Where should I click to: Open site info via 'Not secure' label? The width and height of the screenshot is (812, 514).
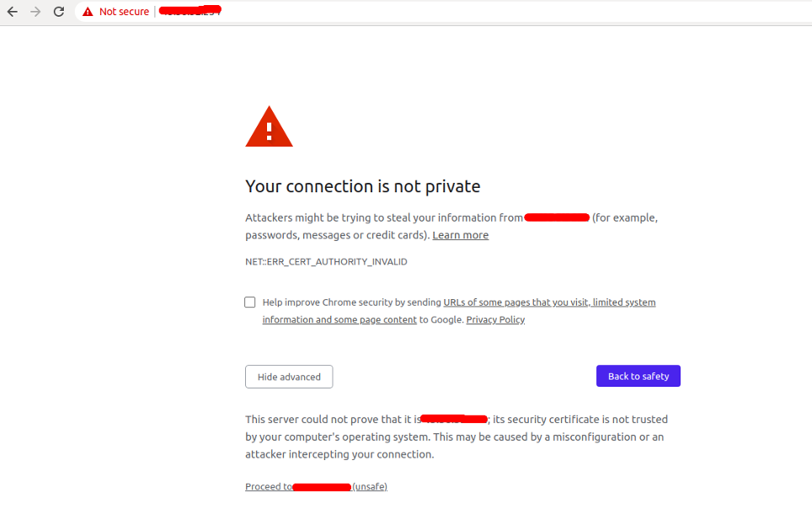tap(124, 12)
